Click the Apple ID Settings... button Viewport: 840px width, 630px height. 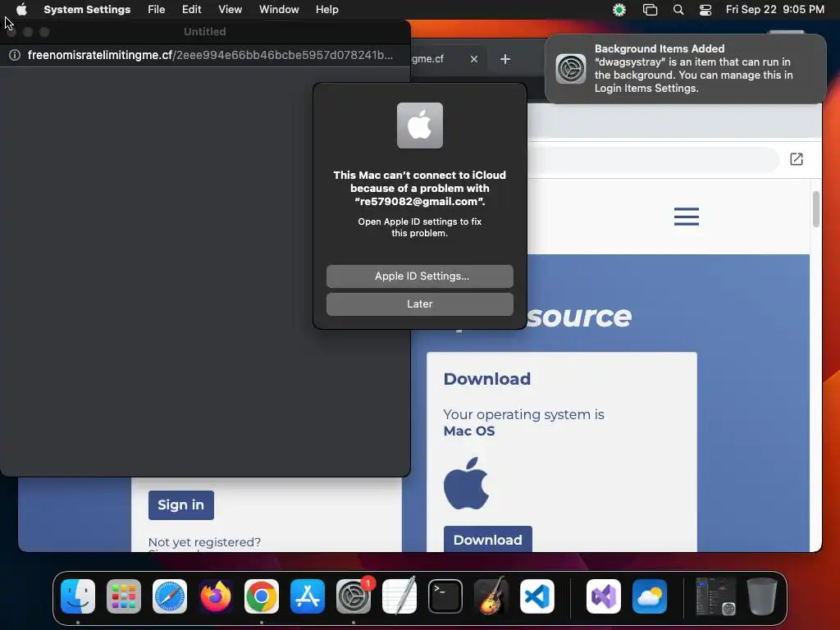pos(419,276)
